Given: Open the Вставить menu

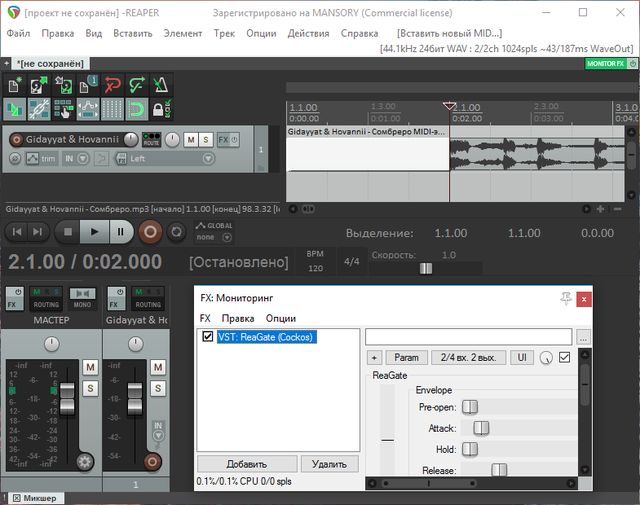Looking at the screenshot, I should tap(133, 33).
